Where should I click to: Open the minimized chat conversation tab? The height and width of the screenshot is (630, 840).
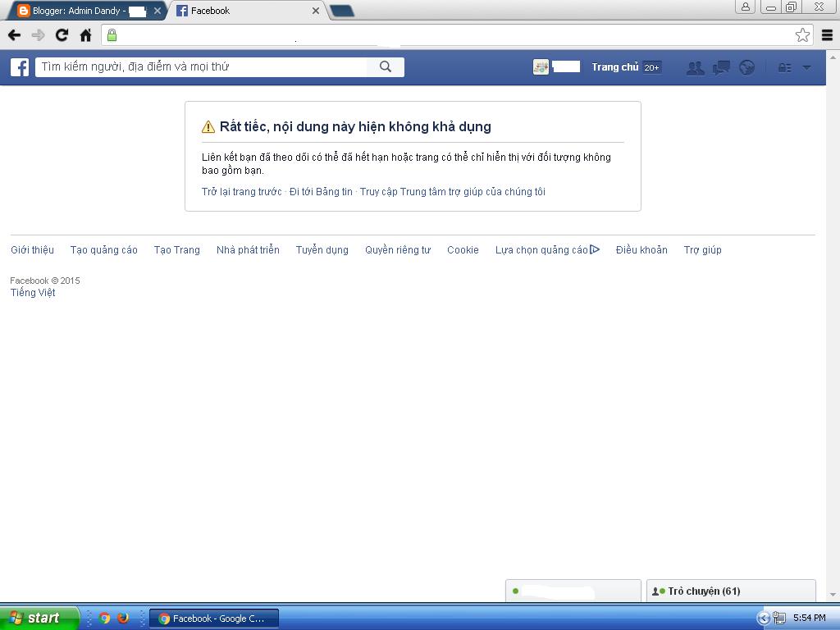pyautogui.click(x=573, y=591)
